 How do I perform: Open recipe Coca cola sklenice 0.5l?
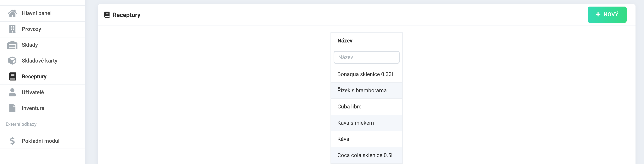coord(367,155)
